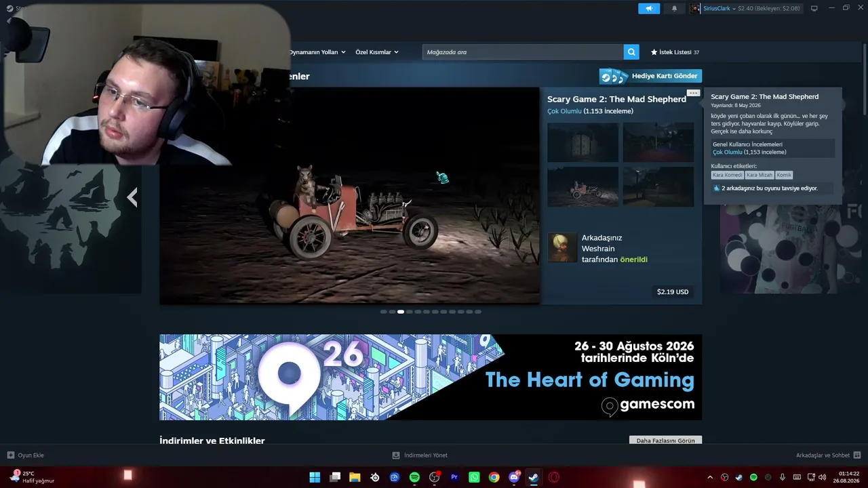Click the 'Çok Olumlu' review summary in tooltip
This screenshot has height=488, width=868.
[727, 152]
